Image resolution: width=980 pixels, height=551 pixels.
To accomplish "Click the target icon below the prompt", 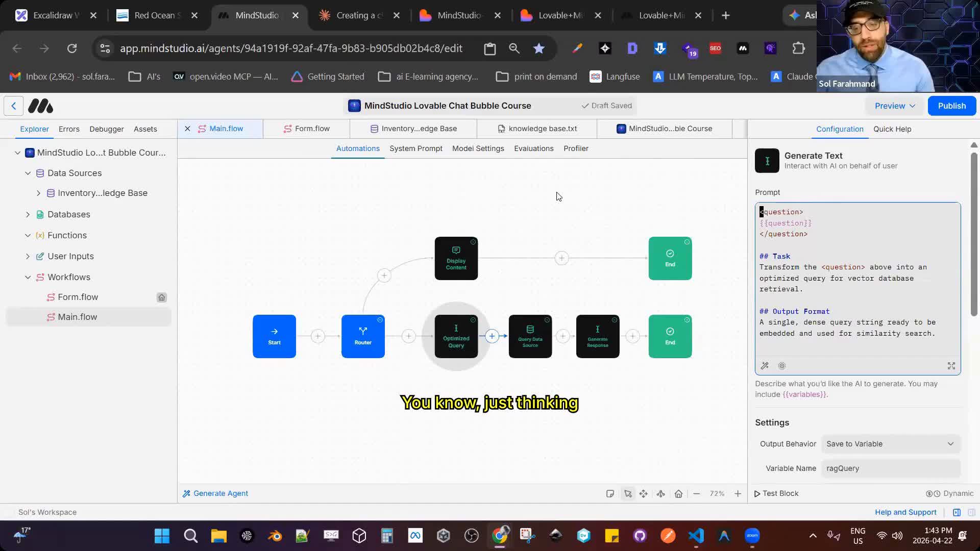I will pos(782,366).
